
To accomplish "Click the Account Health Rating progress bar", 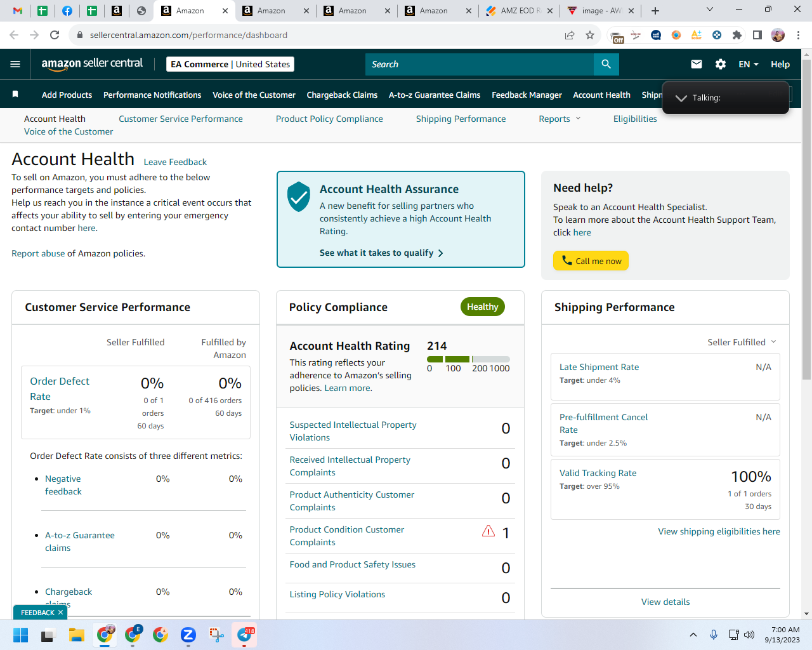I will [468, 359].
